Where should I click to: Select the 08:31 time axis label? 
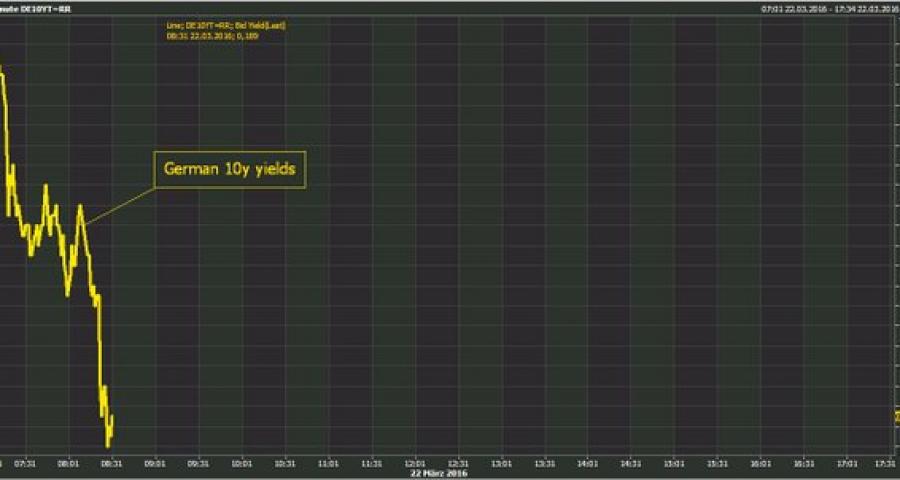coord(112,463)
